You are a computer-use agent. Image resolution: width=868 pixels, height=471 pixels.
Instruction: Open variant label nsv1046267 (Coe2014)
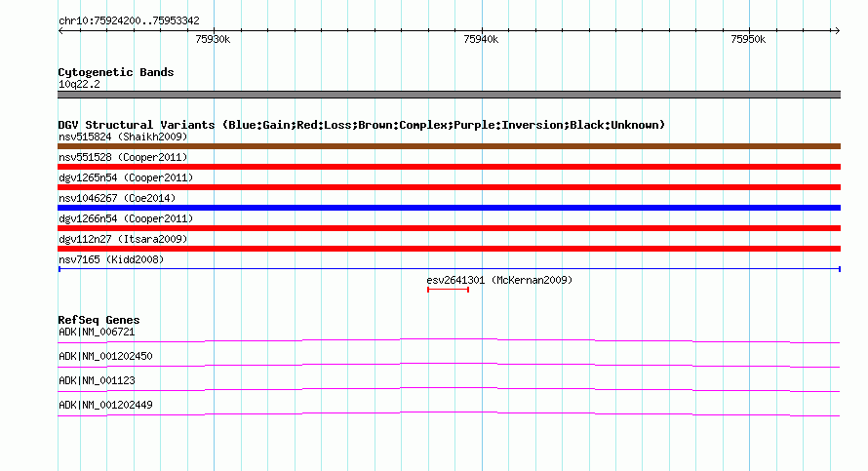(117, 198)
